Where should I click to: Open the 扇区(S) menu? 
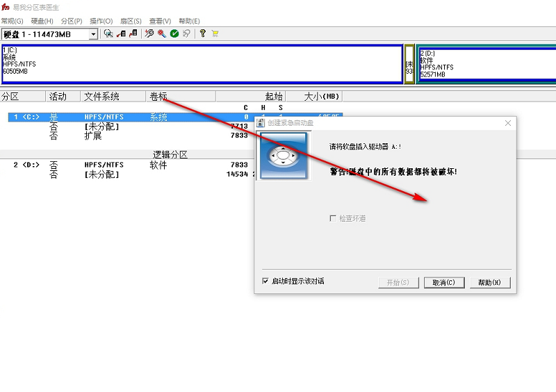tap(131, 21)
